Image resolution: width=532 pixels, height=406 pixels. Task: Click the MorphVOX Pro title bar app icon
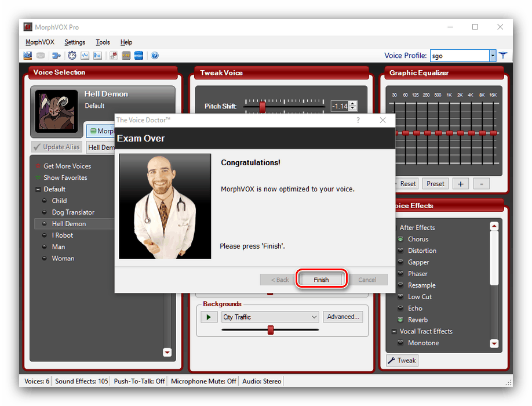tap(28, 27)
